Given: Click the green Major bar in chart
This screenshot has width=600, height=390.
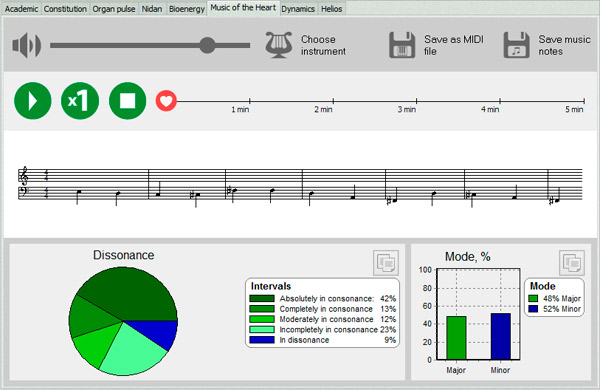Looking at the screenshot, I should pyautogui.click(x=456, y=338).
